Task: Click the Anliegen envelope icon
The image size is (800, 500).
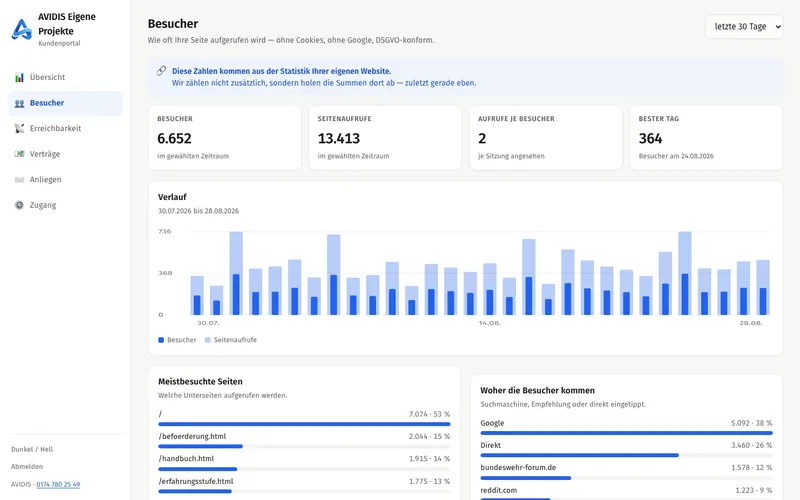Action: pos(19,180)
